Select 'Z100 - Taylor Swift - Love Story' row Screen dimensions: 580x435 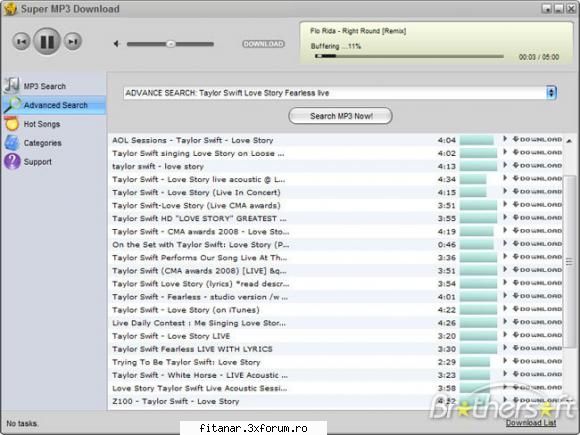click(336, 401)
